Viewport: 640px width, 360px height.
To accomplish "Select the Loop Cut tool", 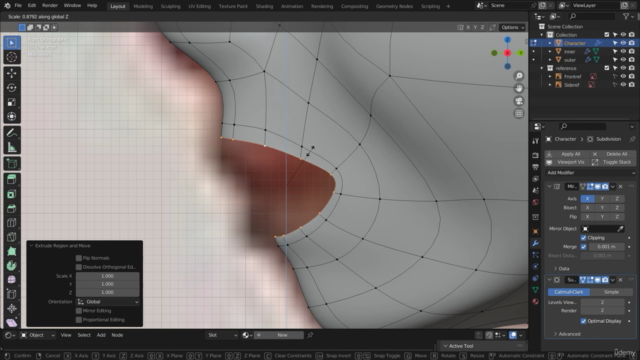I will pyautogui.click(x=11, y=223).
